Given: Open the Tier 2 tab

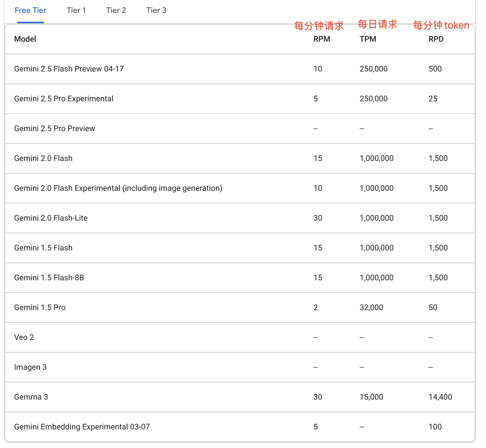Looking at the screenshot, I should pyautogui.click(x=116, y=10).
